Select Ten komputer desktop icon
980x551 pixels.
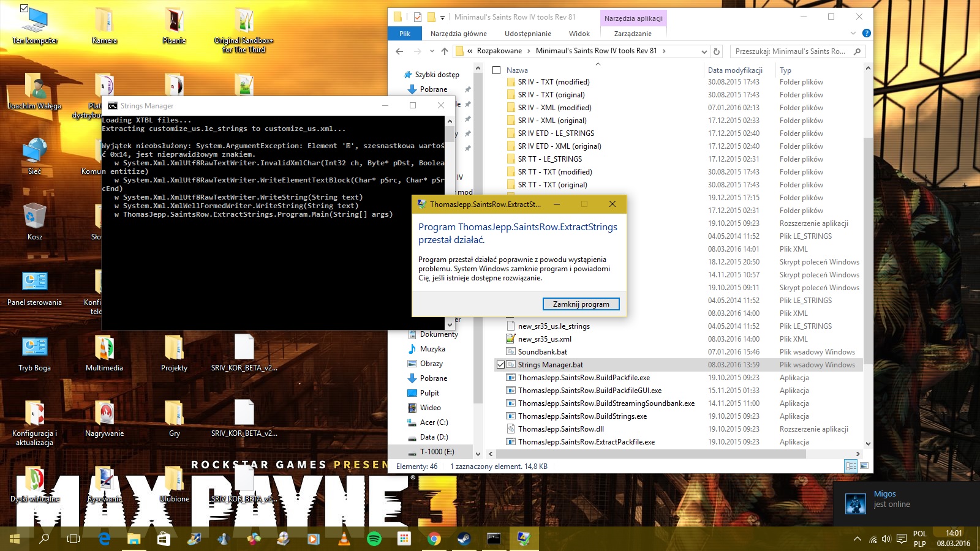(x=35, y=26)
